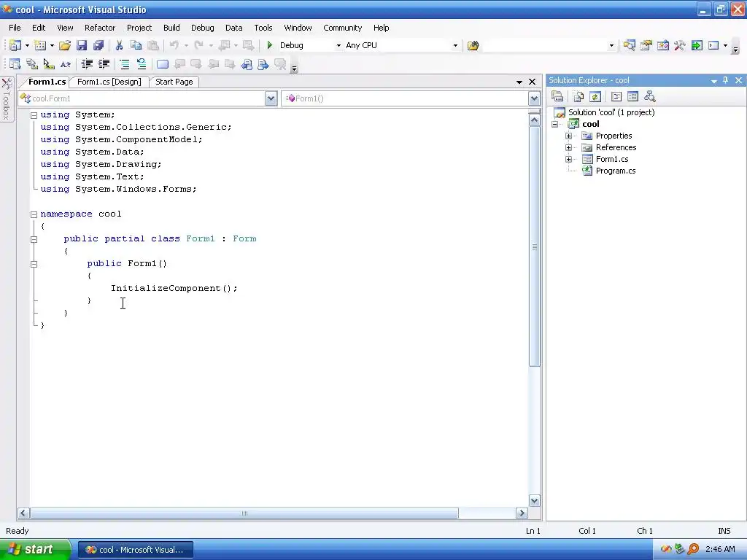Viewport: 747px width, 560px height.
Task: Open the active files list dropdown
Action: click(x=519, y=82)
